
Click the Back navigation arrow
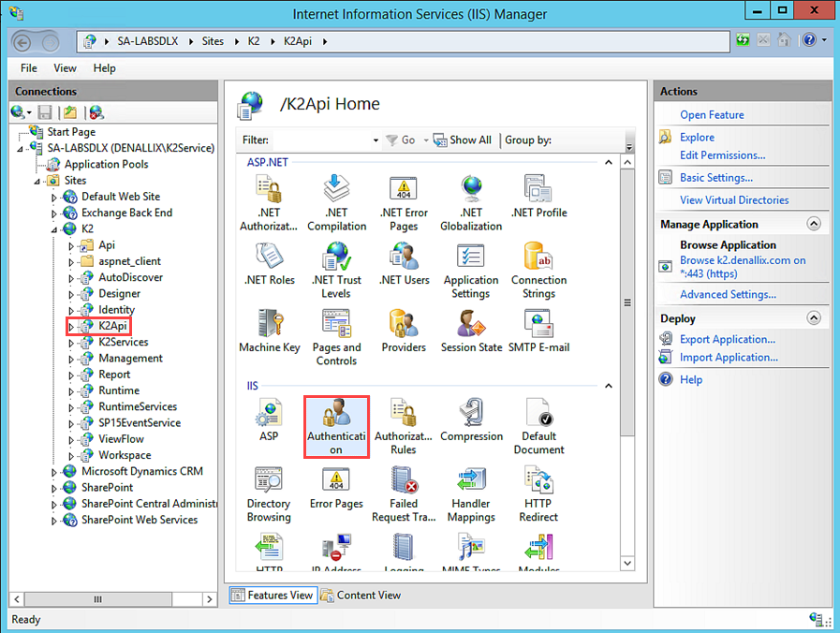coord(22,42)
